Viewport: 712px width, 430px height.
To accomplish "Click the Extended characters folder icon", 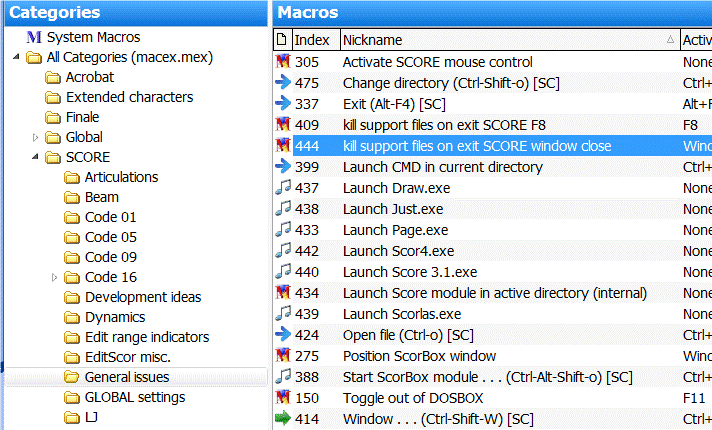I will point(53,98).
